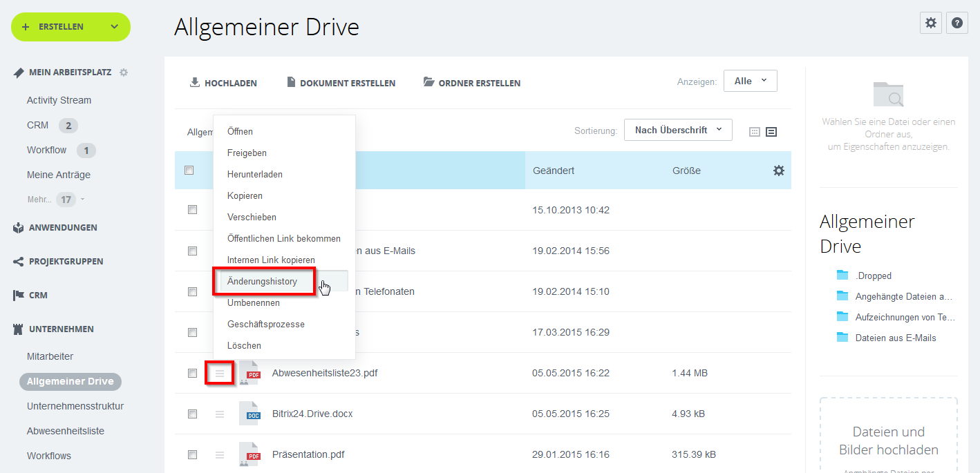Open the Anzeigen Alle dropdown
This screenshot has width=980, height=473.
pyautogui.click(x=750, y=80)
